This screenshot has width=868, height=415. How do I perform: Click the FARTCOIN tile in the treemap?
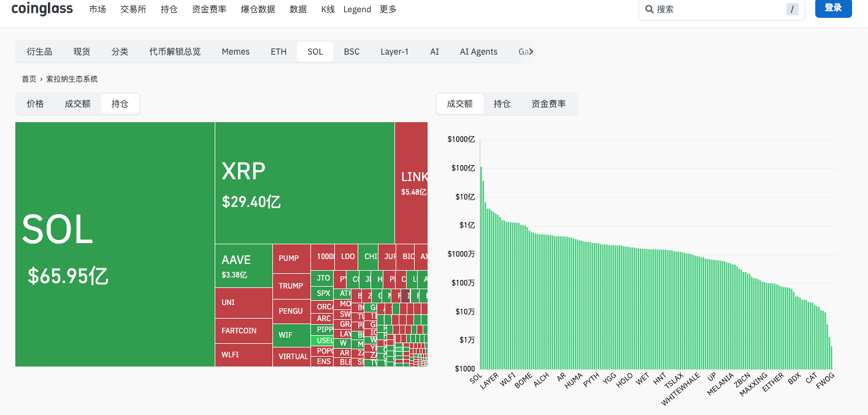click(244, 331)
